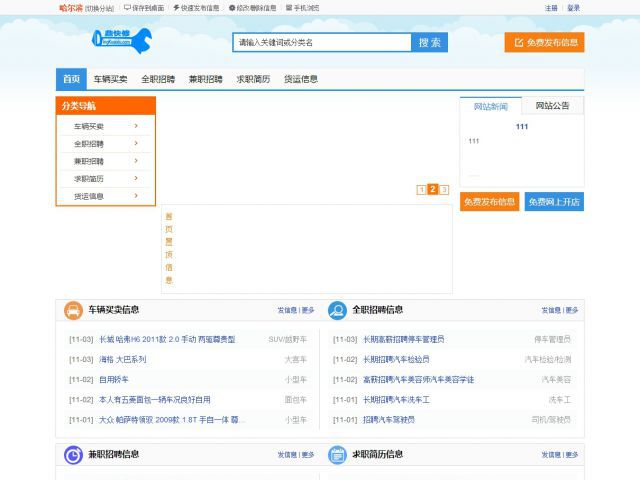Click the keyword search input field
The width and height of the screenshot is (640, 480).
[x=321, y=43]
